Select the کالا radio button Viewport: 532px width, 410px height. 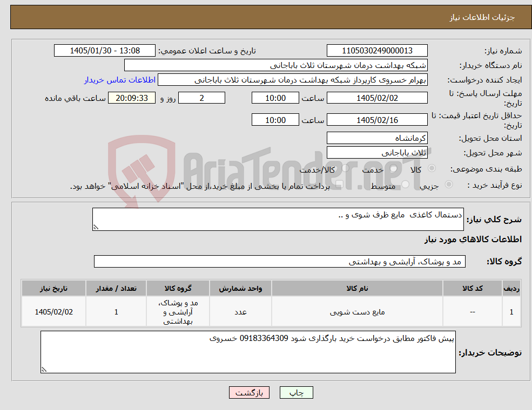(x=432, y=168)
